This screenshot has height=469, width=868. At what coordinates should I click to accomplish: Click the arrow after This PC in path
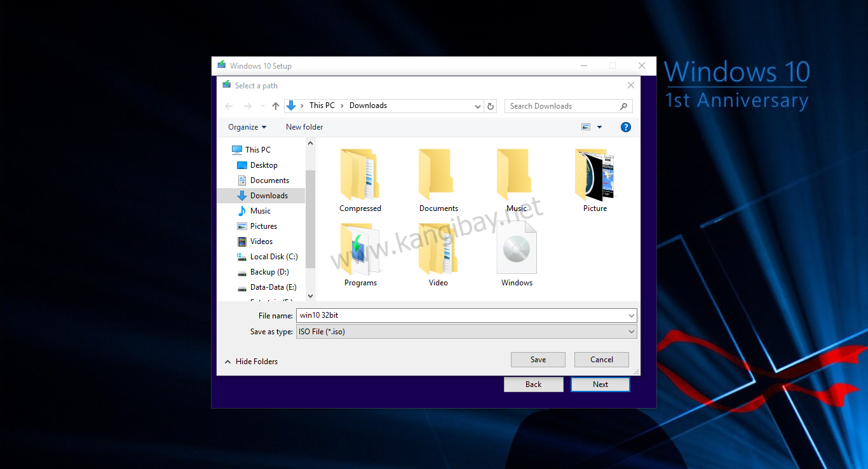click(x=342, y=105)
